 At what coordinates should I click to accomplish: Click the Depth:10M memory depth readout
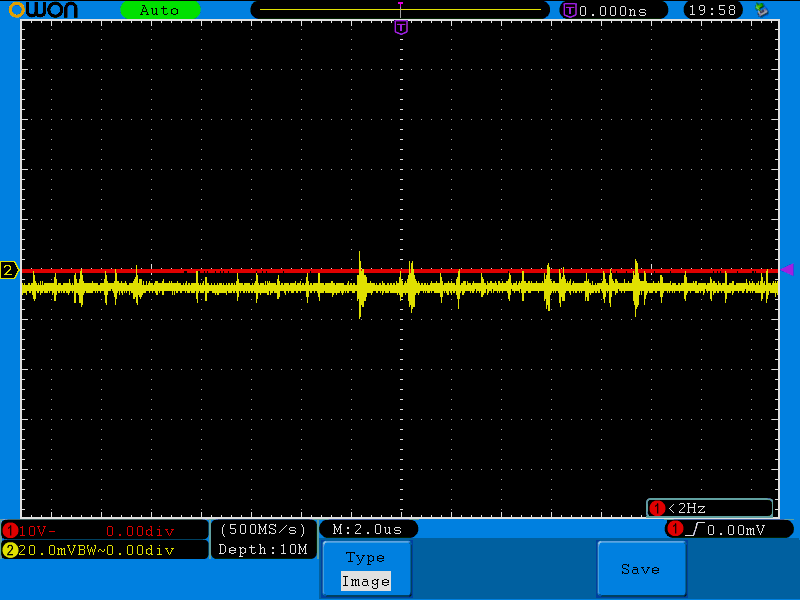[x=263, y=549]
